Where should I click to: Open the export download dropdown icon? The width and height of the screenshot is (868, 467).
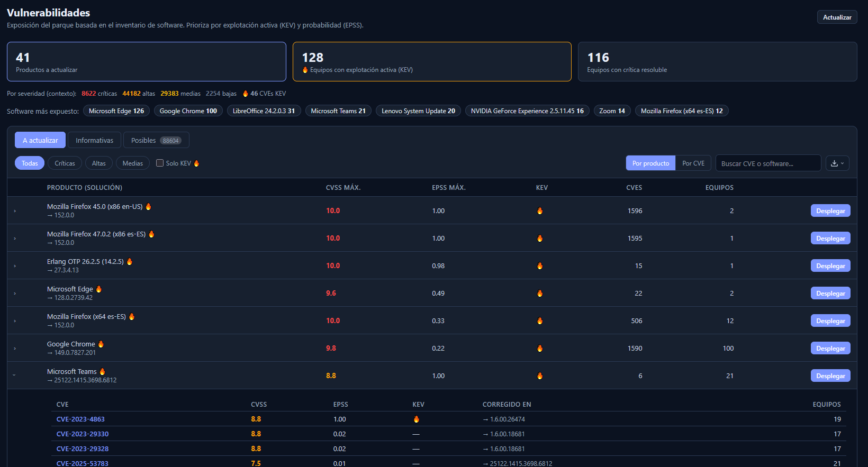(x=837, y=163)
